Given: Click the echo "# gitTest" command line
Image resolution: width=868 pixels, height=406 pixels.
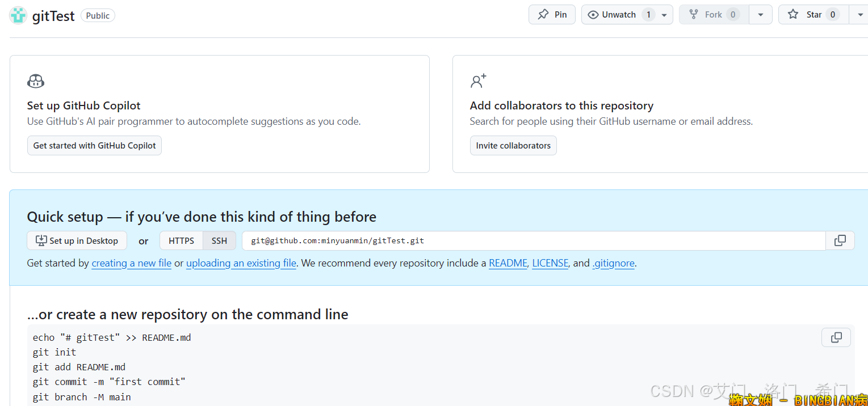Looking at the screenshot, I should click(112, 337).
